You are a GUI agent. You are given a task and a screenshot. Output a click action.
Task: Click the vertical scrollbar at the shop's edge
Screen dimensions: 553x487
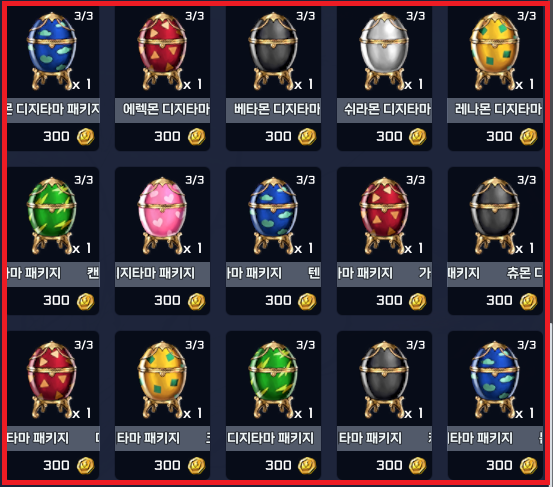coord(551,400)
